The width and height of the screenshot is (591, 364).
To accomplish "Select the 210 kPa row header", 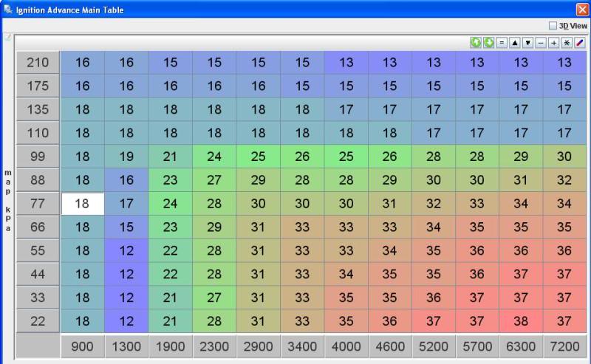I will click(38, 63).
